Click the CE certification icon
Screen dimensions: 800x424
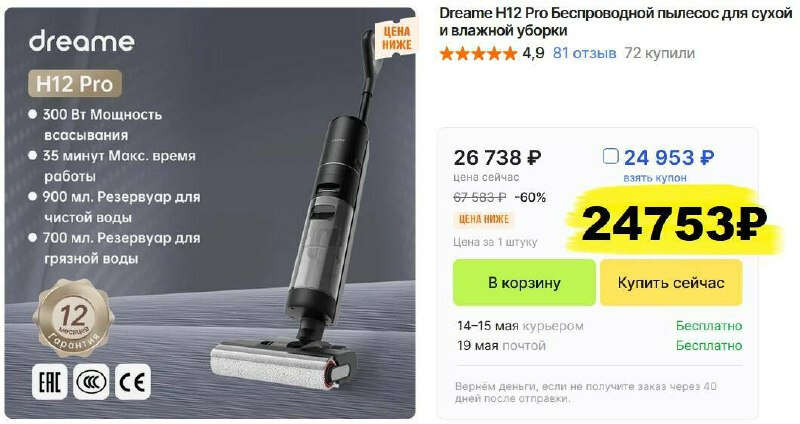132,382
